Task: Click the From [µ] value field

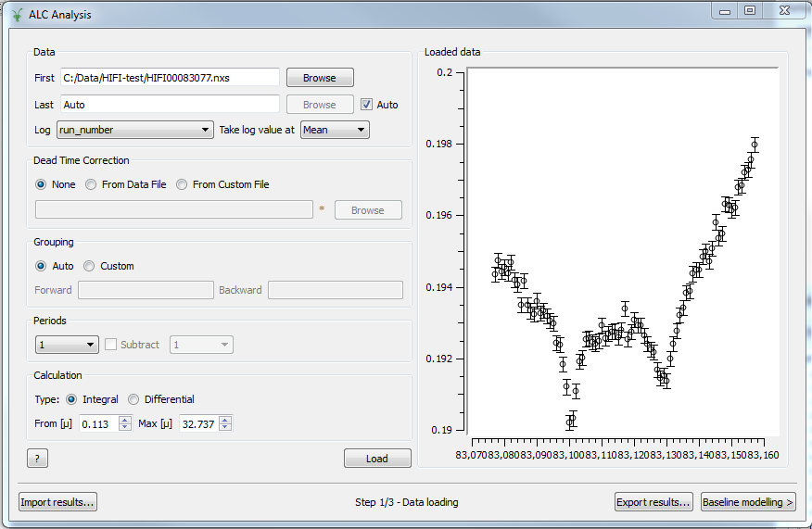Action: tap(98, 423)
